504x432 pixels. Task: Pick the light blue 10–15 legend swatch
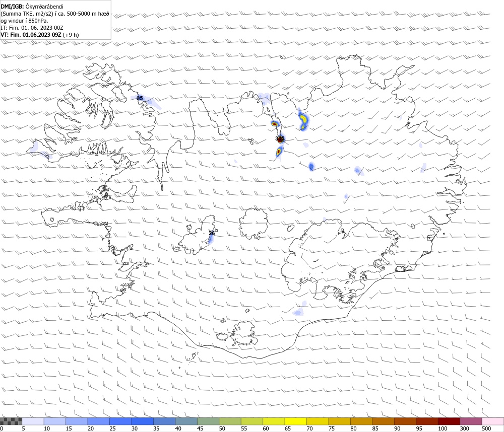tap(54, 421)
